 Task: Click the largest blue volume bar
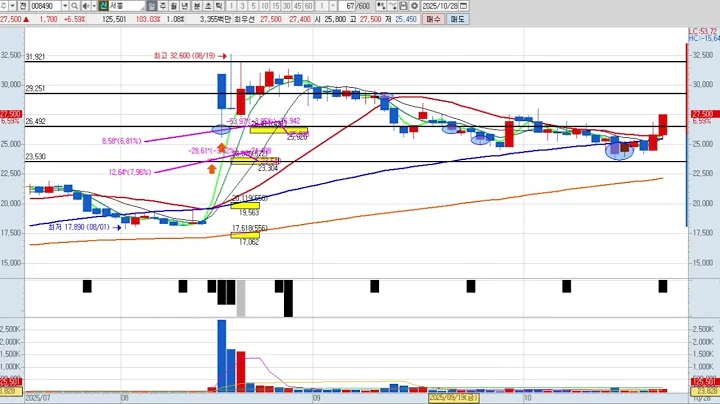point(222,356)
